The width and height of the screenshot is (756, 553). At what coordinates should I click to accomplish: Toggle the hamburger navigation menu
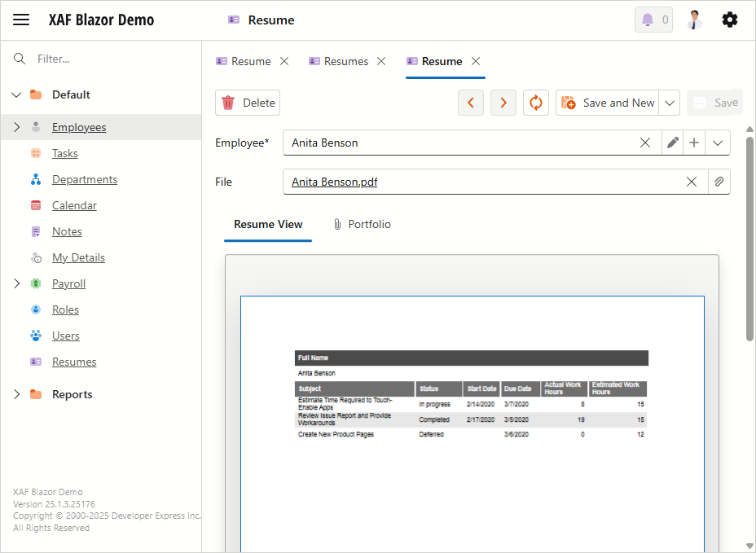pos(21,20)
